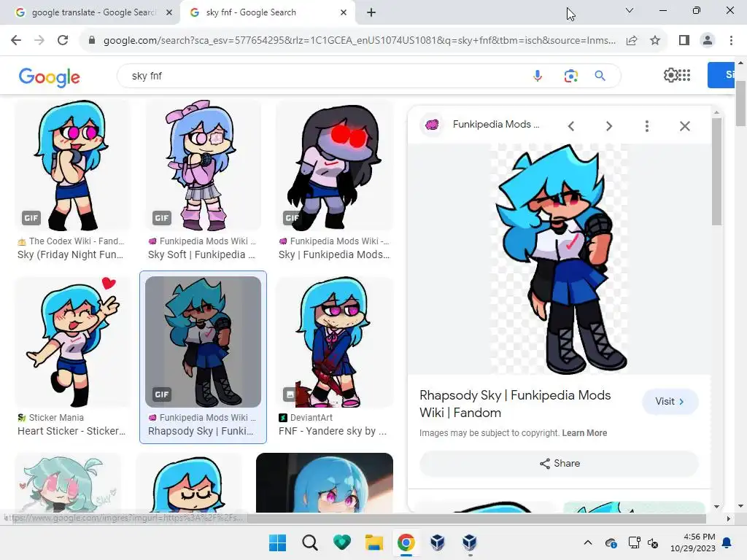The image size is (747, 560).
Task: Open Windows taskbar search
Action: point(309,542)
